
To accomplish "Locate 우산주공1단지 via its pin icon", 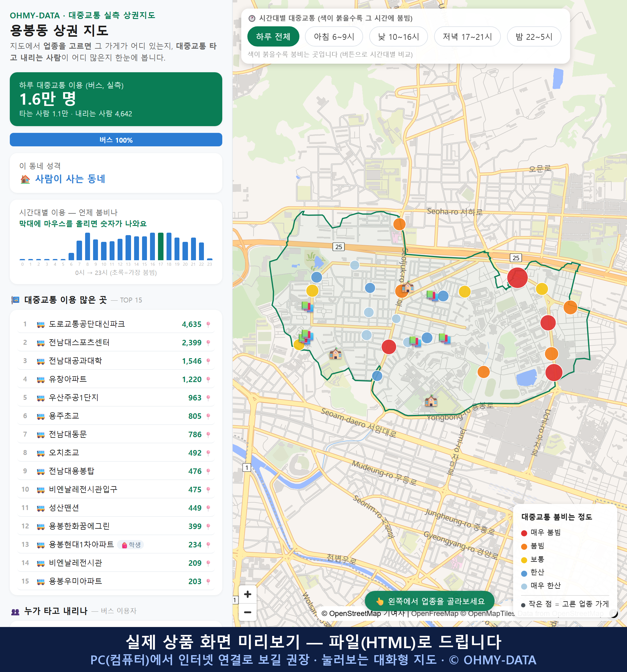I will coord(208,398).
